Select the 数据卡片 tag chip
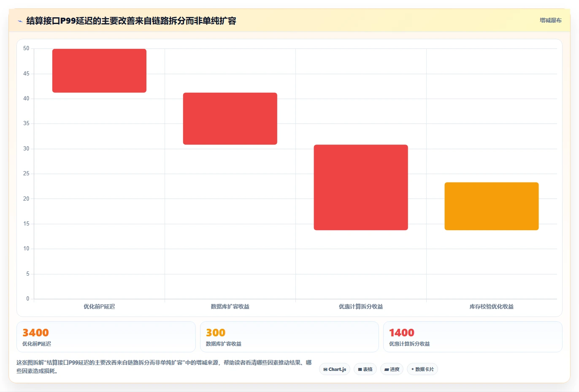 click(422, 369)
